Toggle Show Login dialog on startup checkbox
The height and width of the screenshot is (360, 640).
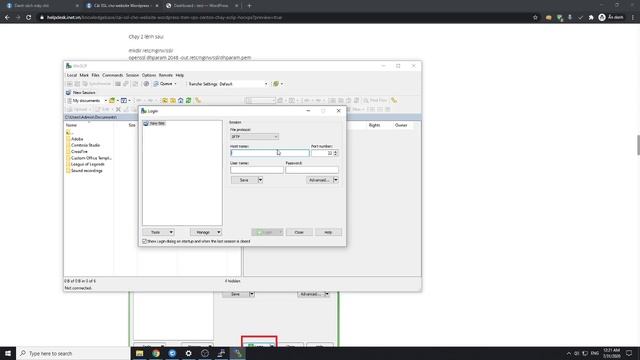click(x=144, y=242)
